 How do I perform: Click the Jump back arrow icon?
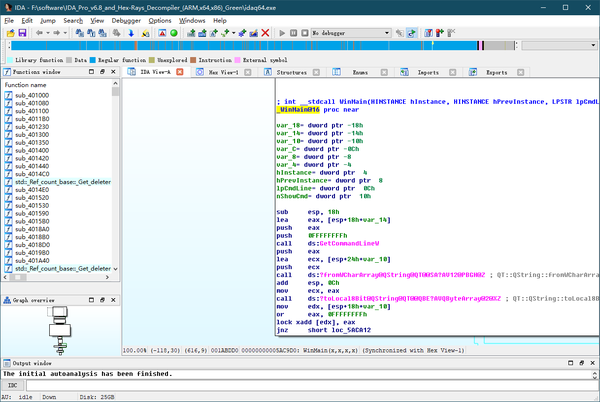pos(39,33)
